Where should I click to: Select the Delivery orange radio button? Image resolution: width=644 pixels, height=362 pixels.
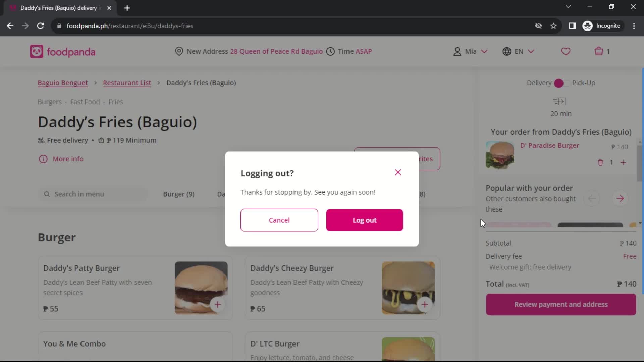click(558, 83)
